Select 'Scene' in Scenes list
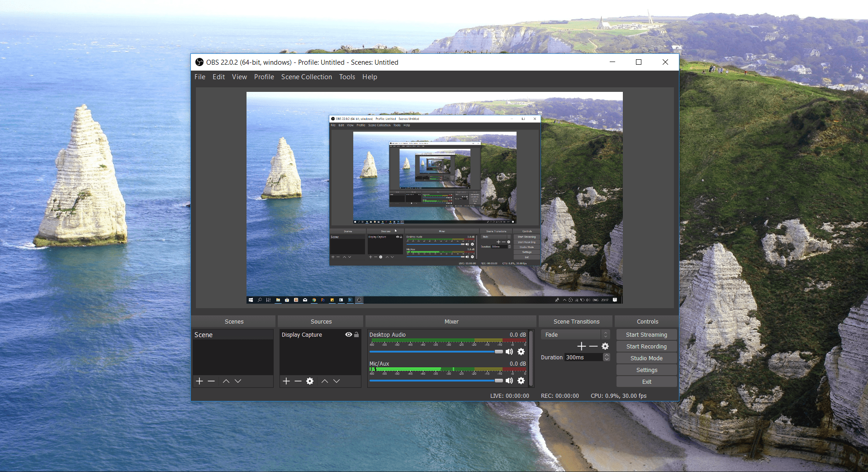 tap(233, 334)
